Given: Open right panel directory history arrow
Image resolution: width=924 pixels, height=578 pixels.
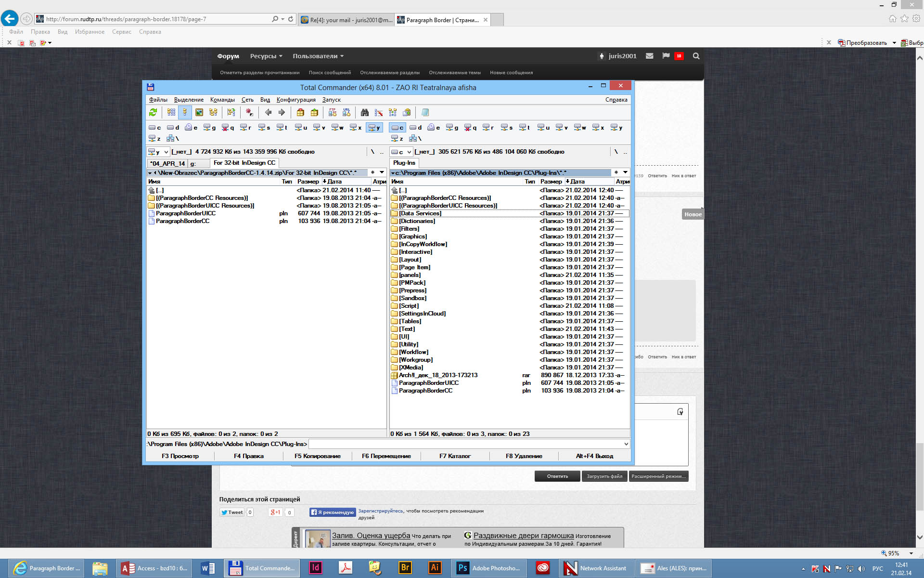Looking at the screenshot, I should (625, 172).
